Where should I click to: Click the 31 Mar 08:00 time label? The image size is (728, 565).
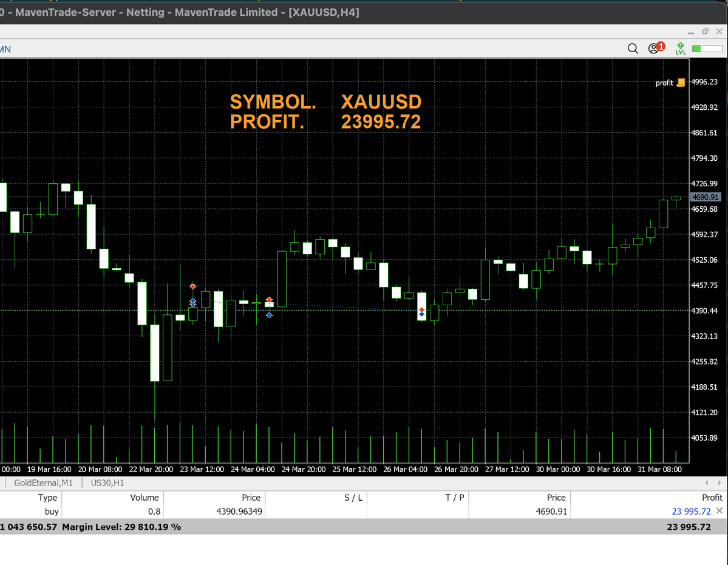(x=659, y=469)
